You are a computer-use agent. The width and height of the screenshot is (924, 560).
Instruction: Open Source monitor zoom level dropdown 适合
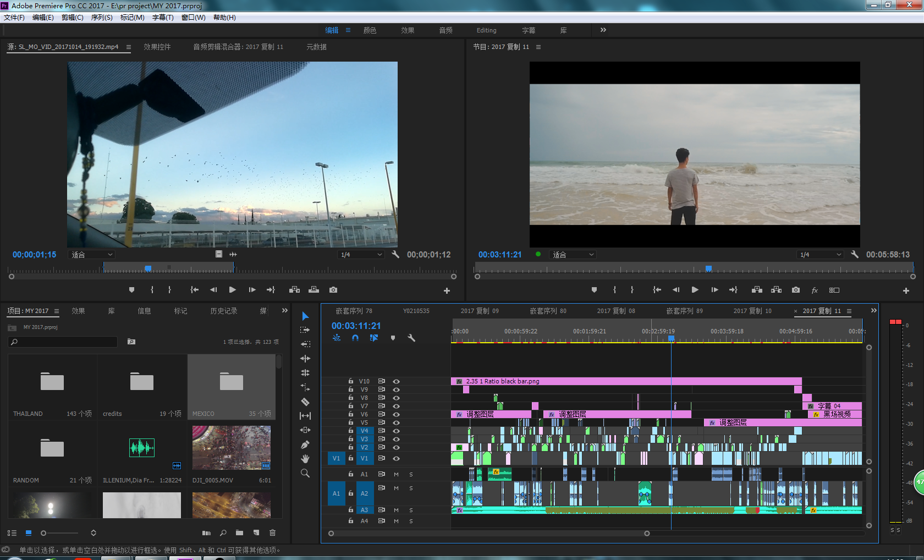pyautogui.click(x=92, y=255)
